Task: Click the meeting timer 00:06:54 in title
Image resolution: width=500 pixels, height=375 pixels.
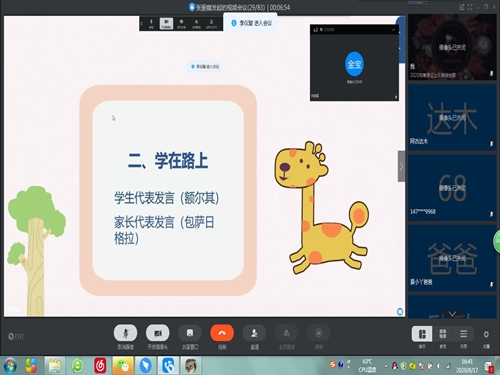Action: pos(279,7)
